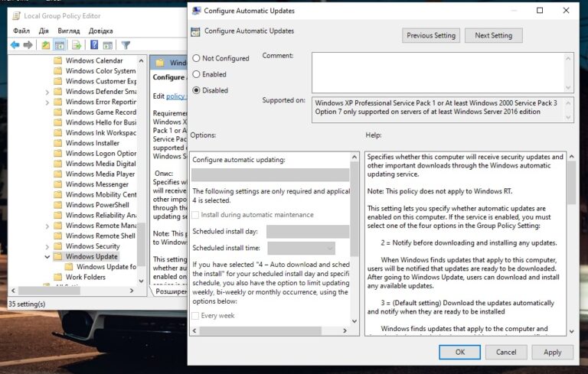Select Windows Logon Options in the tree
588x374 pixels.
tap(101, 153)
